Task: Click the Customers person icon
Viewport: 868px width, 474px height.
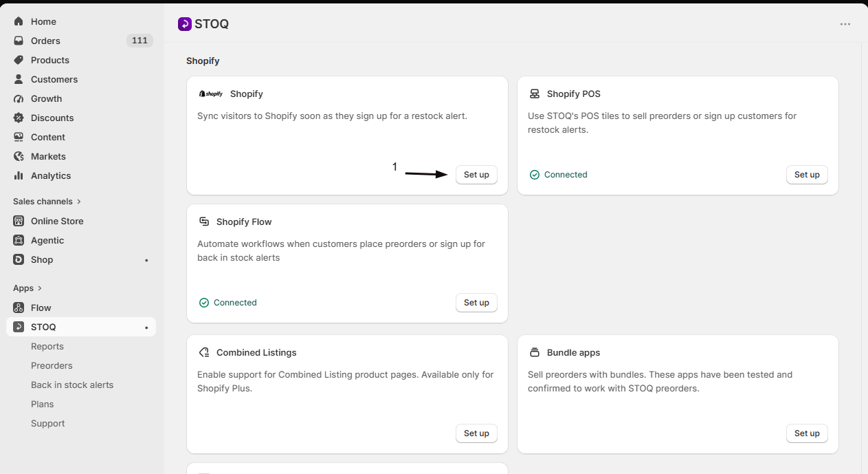Action: [19, 79]
